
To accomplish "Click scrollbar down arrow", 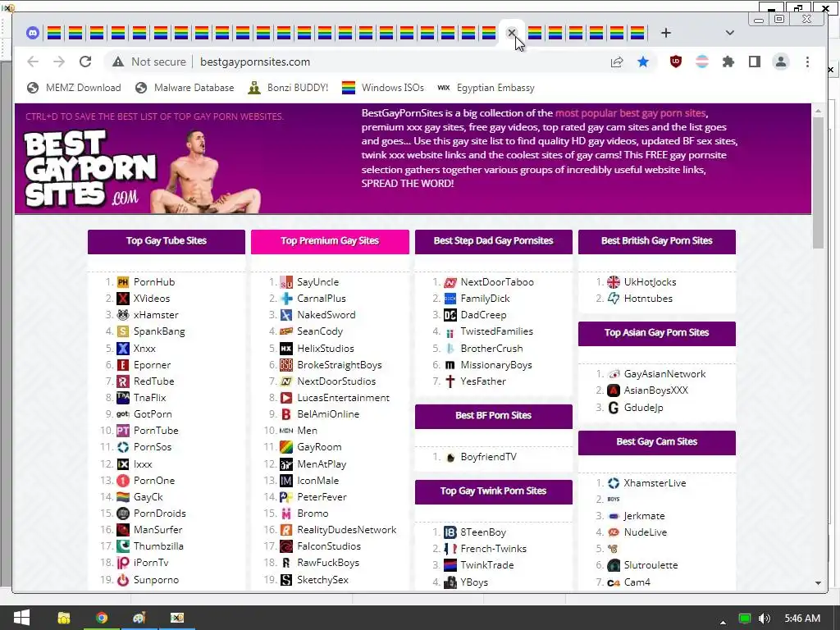I will [x=818, y=583].
